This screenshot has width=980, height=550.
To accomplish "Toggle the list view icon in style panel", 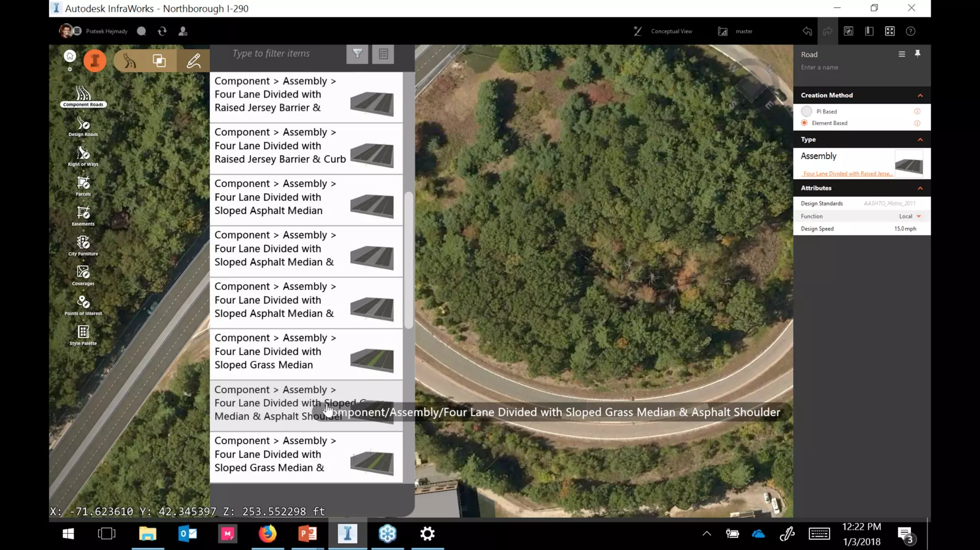I will click(383, 54).
